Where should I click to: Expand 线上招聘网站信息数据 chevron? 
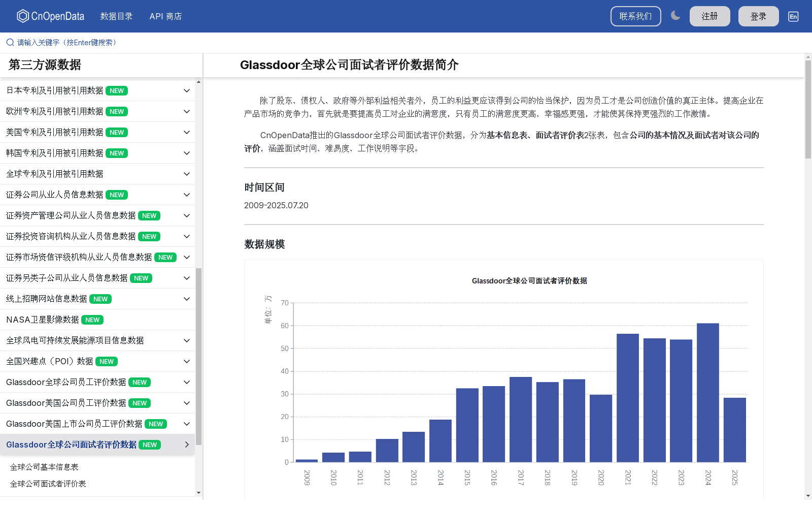point(187,299)
